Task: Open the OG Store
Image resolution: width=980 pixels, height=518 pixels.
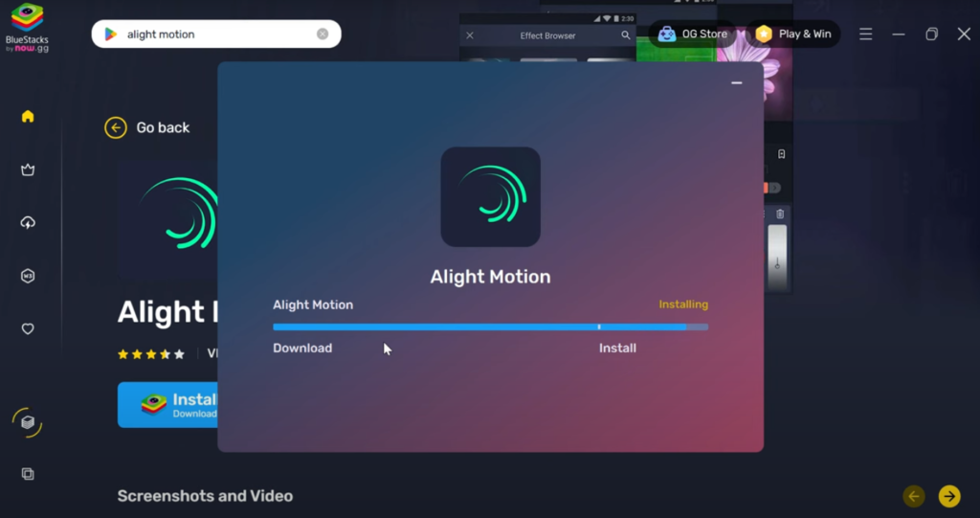Action: click(693, 34)
